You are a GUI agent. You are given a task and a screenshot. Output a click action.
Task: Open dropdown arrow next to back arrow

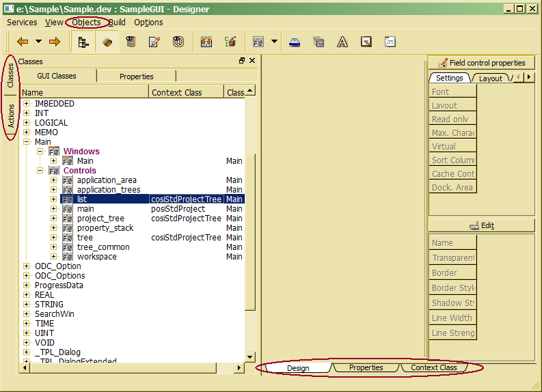(x=38, y=42)
